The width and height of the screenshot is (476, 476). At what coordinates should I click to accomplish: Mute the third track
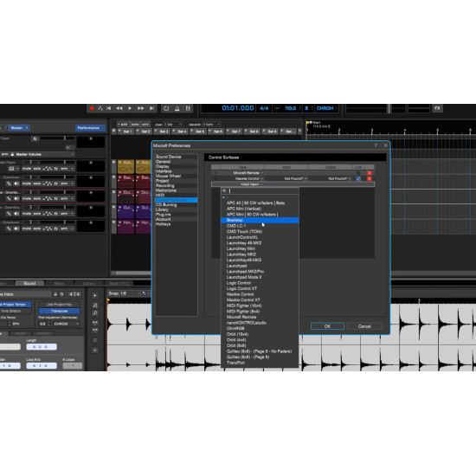coord(27,198)
